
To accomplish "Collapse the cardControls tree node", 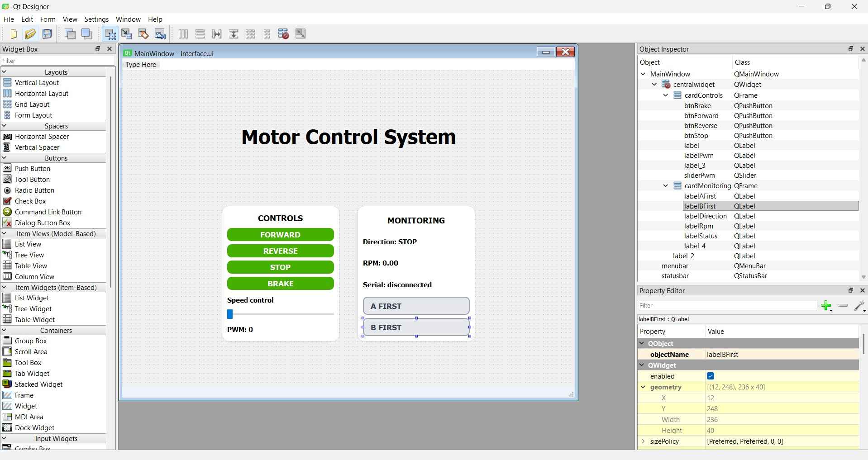I will tap(666, 95).
